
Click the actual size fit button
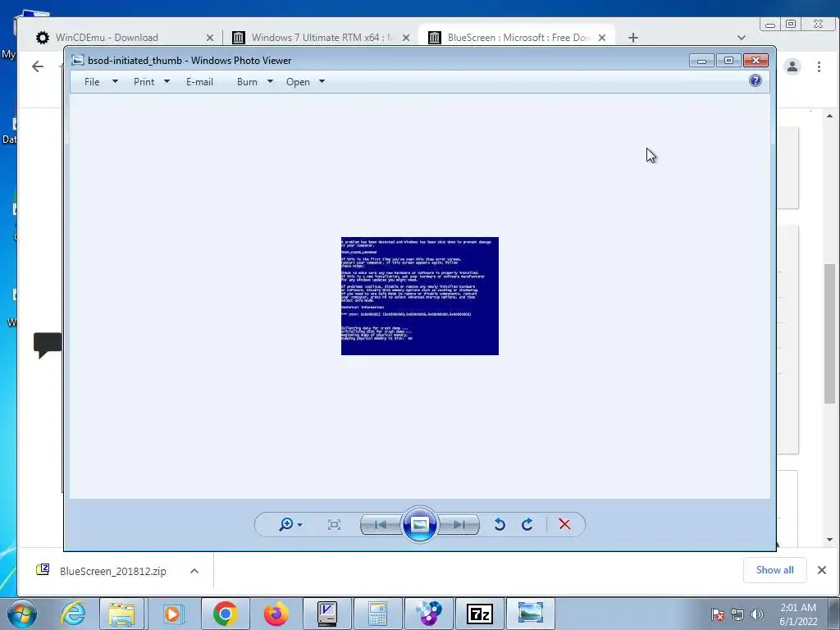pyautogui.click(x=334, y=524)
